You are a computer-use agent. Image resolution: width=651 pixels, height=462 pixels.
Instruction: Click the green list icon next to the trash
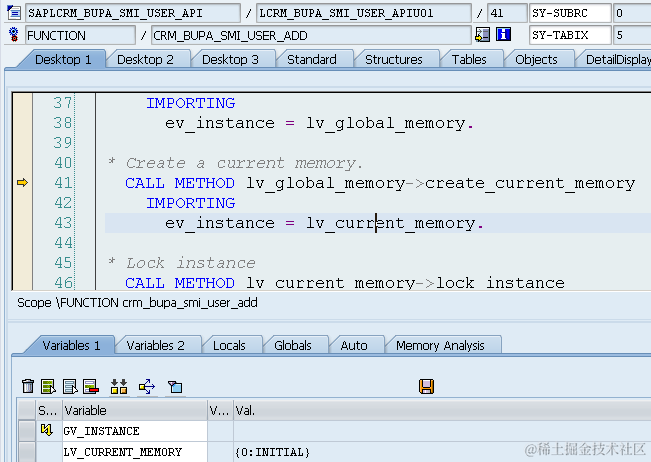coord(48,386)
